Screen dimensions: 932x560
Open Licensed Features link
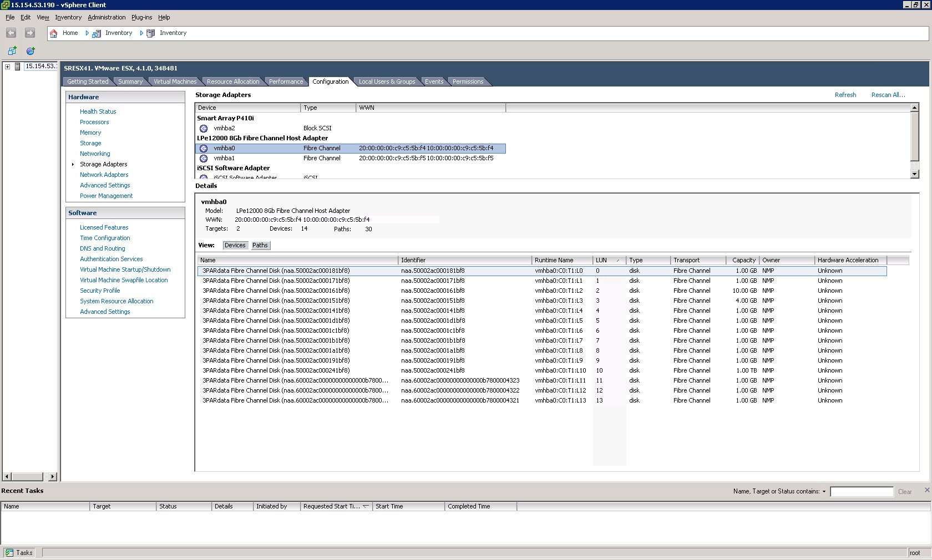[x=104, y=227]
